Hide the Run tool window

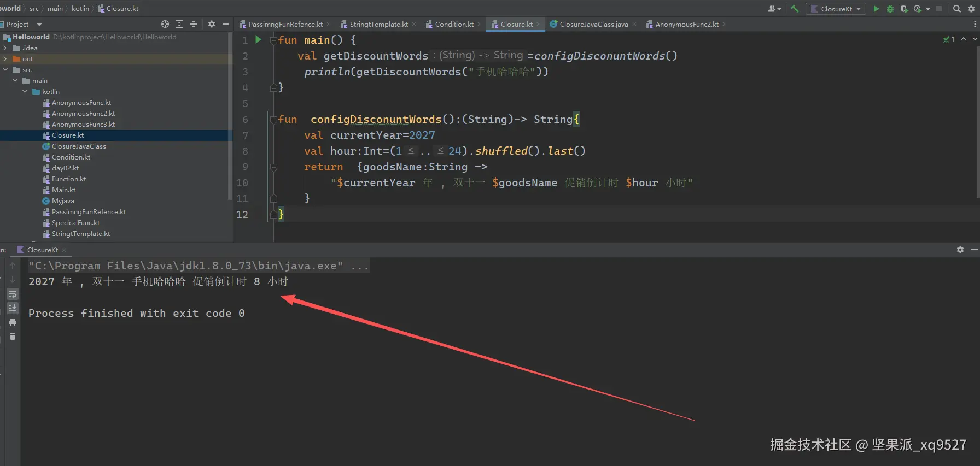[974, 250]
